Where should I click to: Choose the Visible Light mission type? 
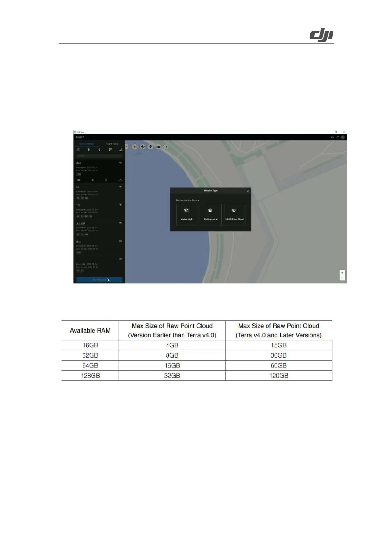(x=187, y=214)
